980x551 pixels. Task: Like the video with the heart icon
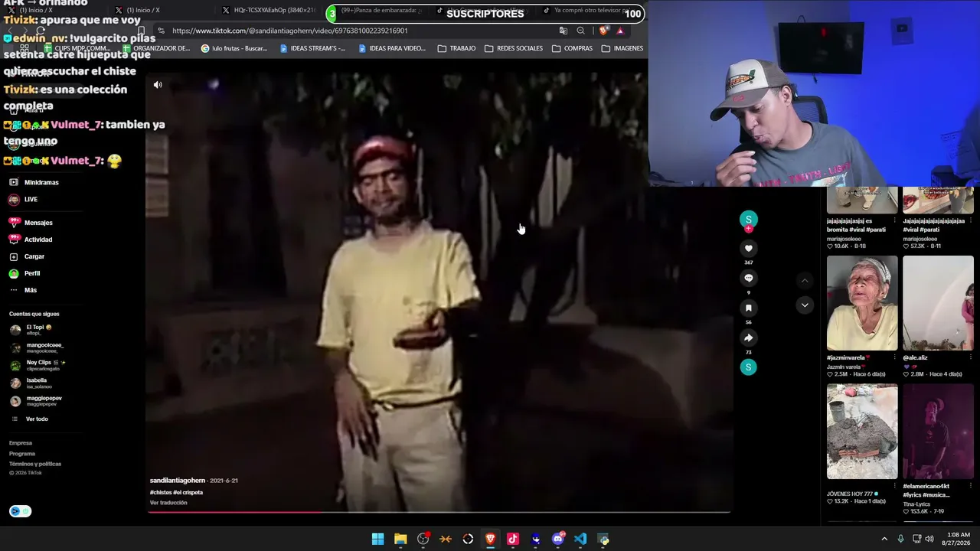tap(749, 248)
